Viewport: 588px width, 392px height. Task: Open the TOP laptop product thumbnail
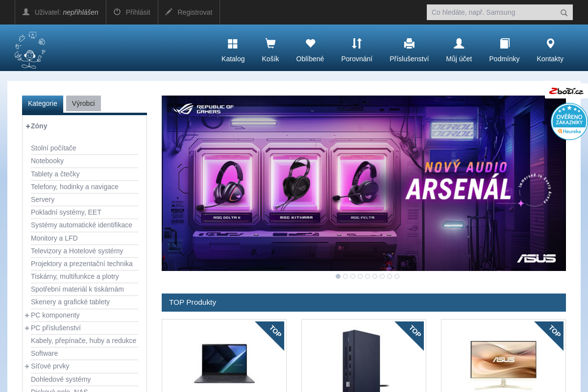coord(224,363)
